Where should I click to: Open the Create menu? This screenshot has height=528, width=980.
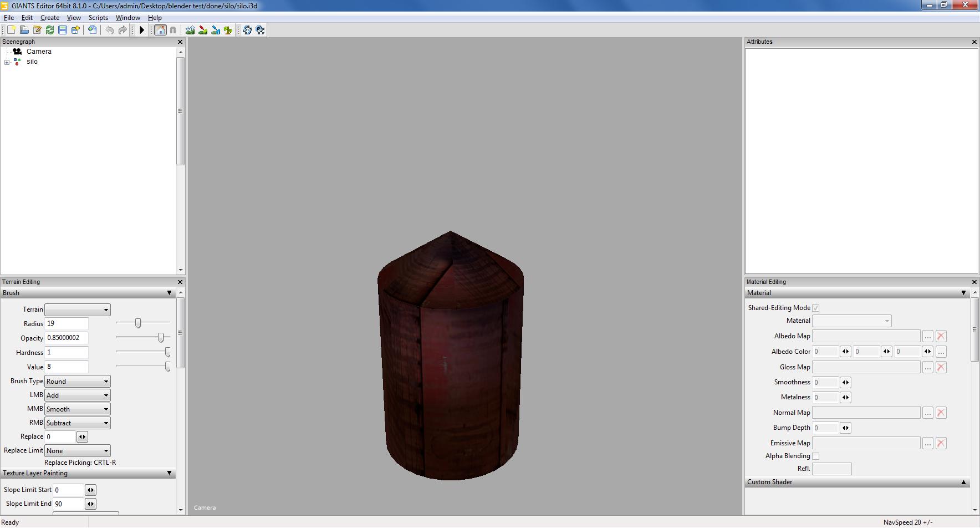[50, 18]
